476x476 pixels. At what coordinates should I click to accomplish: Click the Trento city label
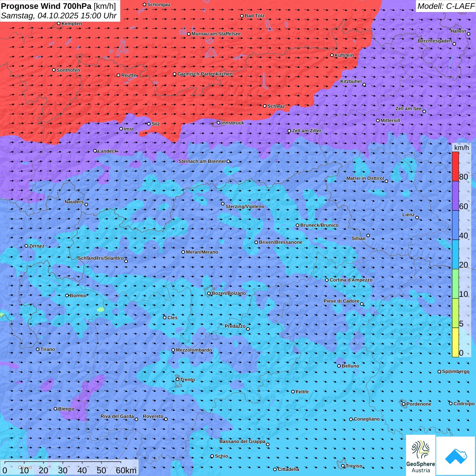point(188,379)
